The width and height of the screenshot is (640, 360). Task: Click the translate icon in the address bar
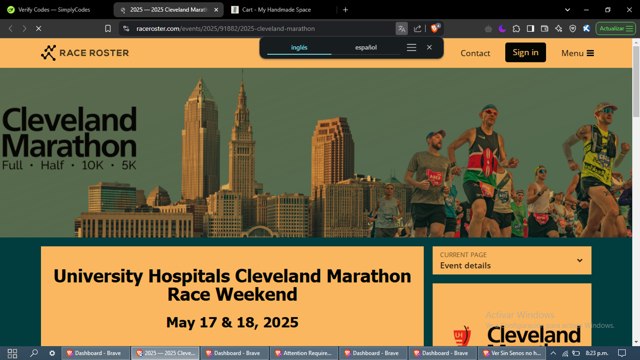coord(402,29)
